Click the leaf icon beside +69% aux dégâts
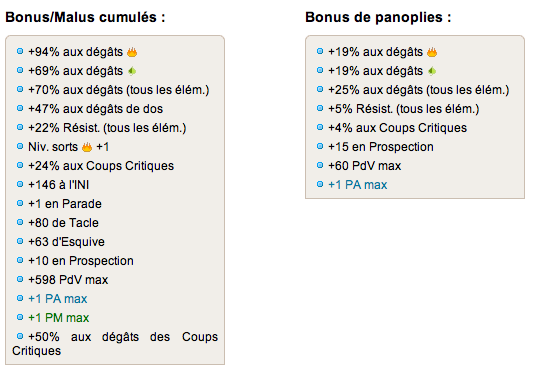Screen dimensions: 539x375 pyautogui.click(x=132, y=71)
